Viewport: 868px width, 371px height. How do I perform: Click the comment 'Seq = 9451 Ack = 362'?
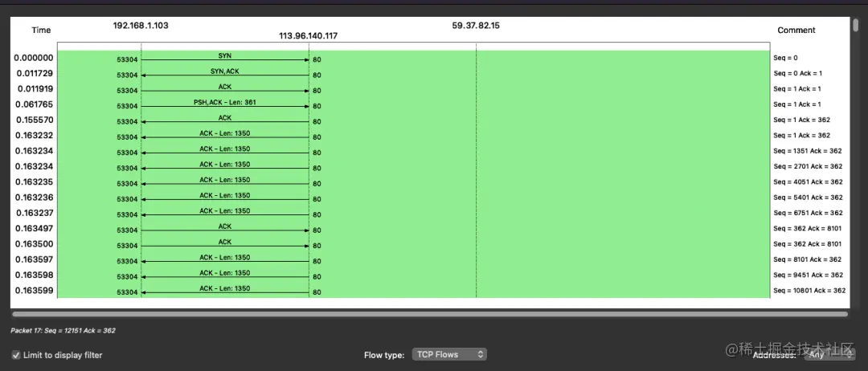808,275
